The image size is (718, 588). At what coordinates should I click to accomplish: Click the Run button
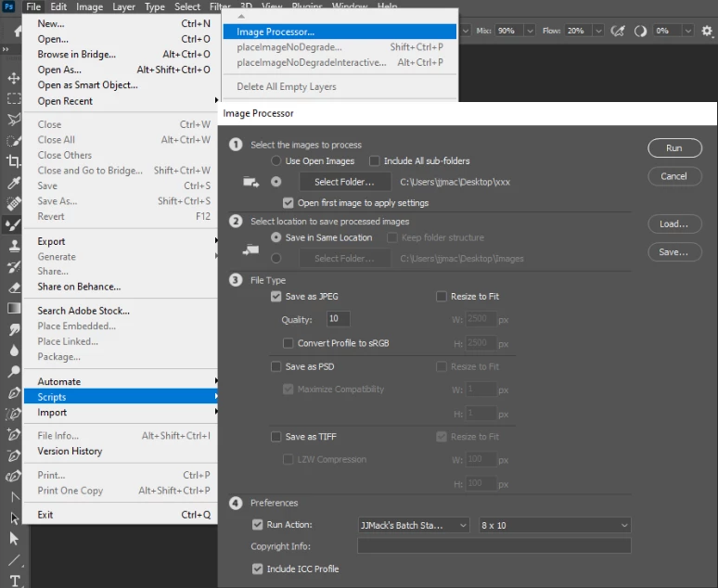(x=674, y=147)
